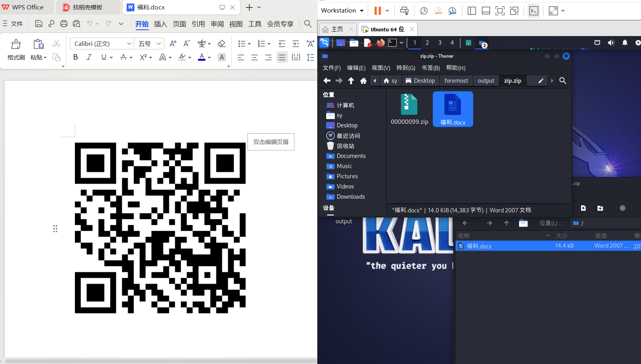Toggle Thunar path edit pencil icon
This screenshot has height=364, width=641.
(x=541, y=81)
